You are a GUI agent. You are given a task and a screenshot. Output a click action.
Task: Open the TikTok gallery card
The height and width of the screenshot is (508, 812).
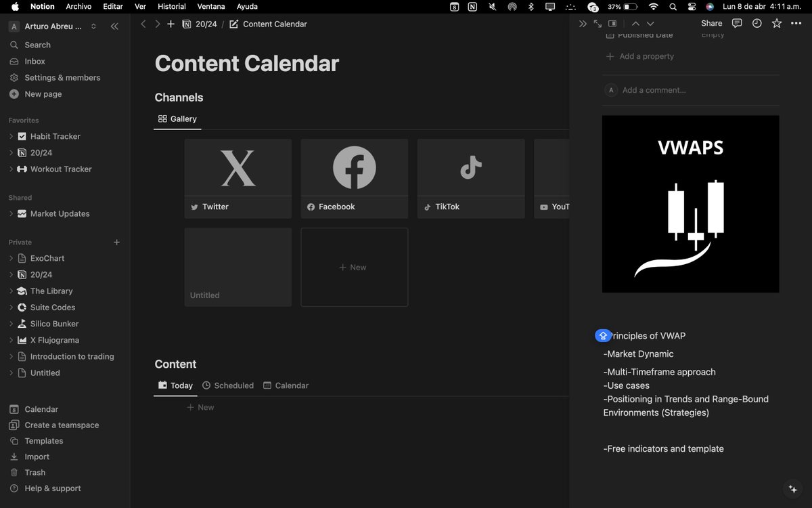point(471,179)
